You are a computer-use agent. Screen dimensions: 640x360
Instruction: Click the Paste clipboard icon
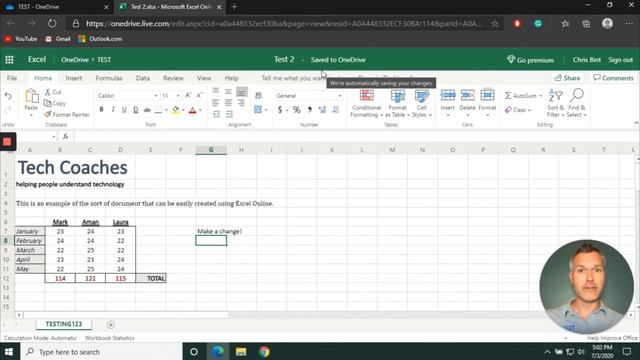(31, 96)
